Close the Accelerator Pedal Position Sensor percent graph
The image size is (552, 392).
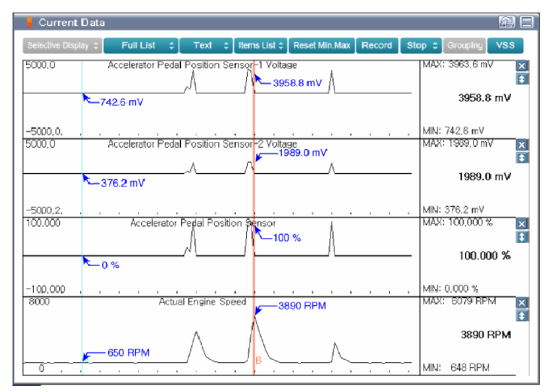click(x=521, y=224)
